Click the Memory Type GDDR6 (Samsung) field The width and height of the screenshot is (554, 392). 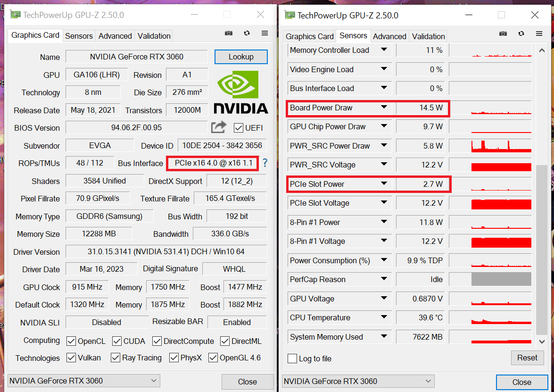pyautogui.click(x=109, y=217)
